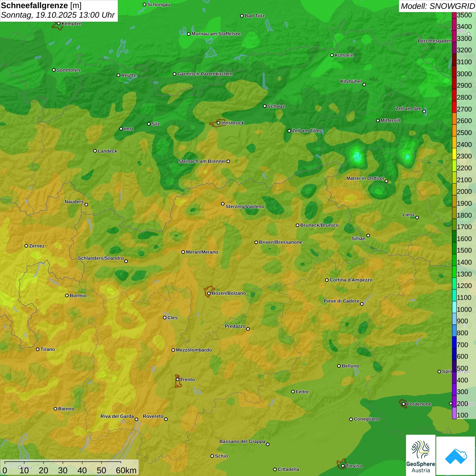476x476 pixels.
Task: Click the Schwaz location dot
Action: 265,106
